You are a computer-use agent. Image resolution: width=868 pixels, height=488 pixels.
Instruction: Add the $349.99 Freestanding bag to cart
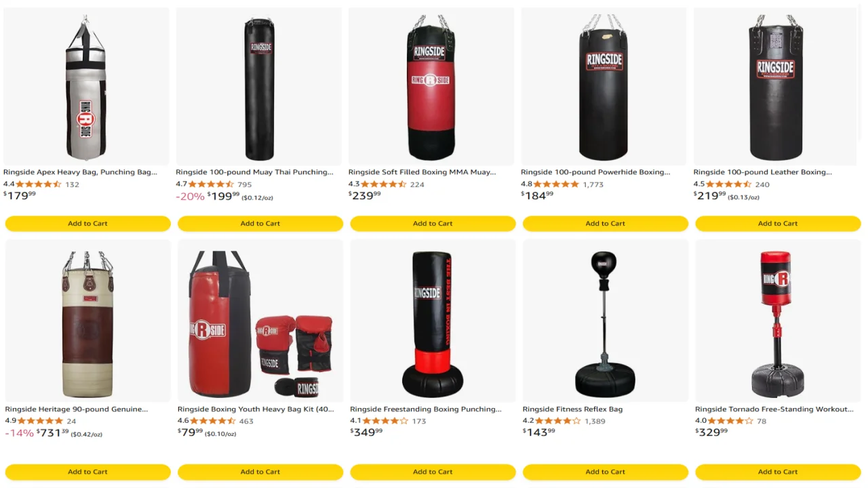point(433,472)
